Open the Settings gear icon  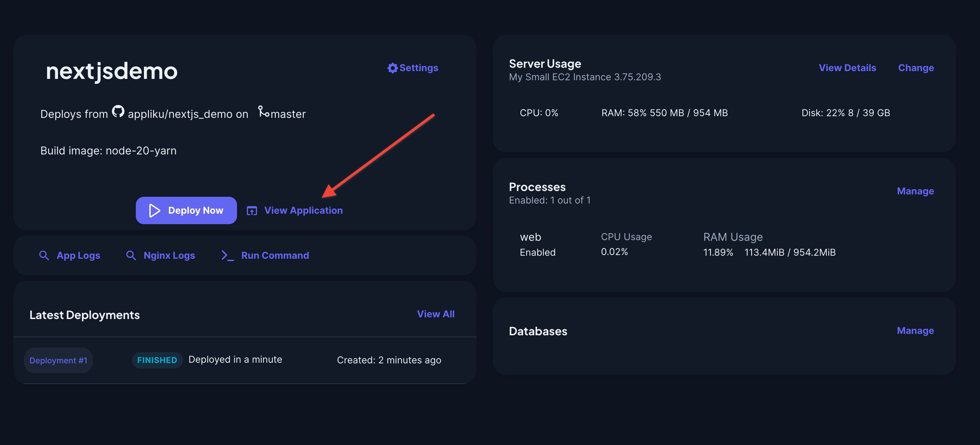392,68
